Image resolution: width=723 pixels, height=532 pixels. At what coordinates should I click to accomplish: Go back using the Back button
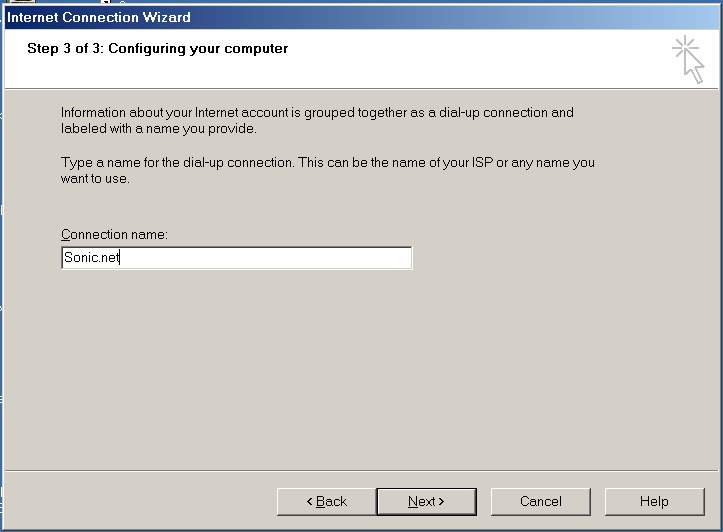coord(326,501)
